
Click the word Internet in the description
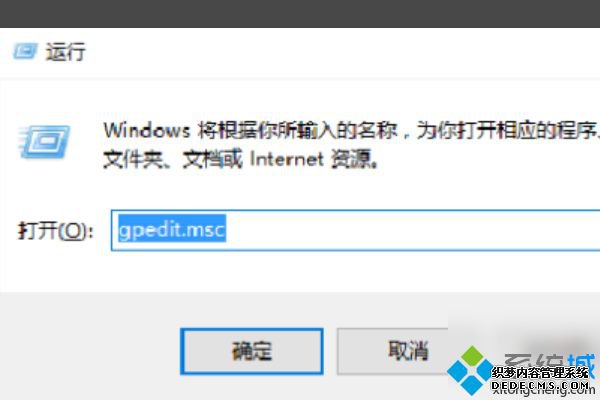click(x=287, y=159)
